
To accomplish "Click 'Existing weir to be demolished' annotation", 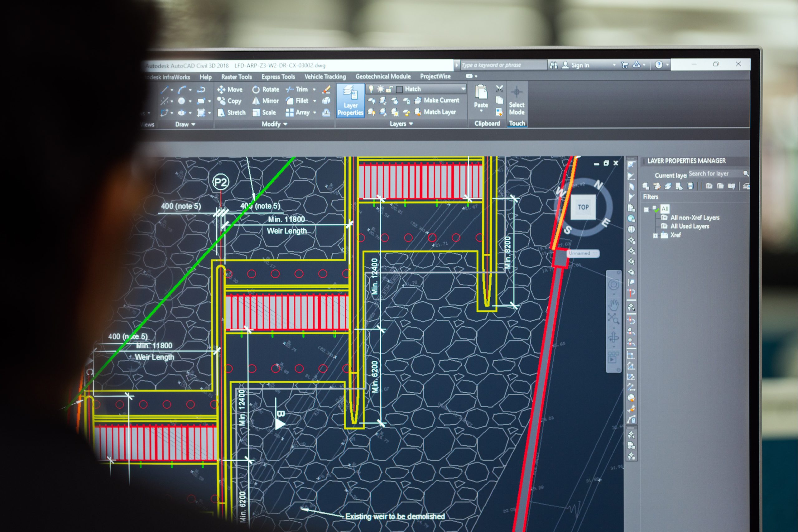I will point(395,516).
